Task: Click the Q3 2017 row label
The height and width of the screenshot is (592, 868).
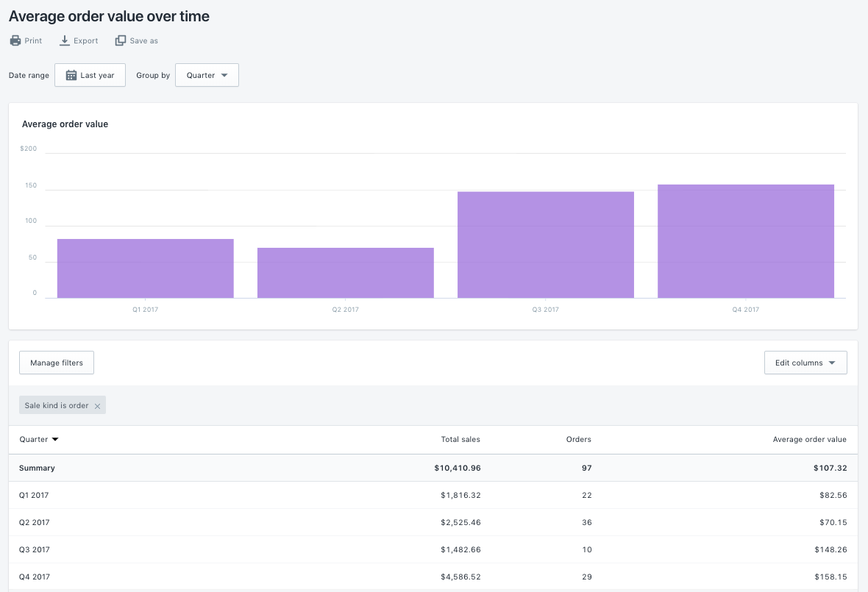Action: point(35,549)
